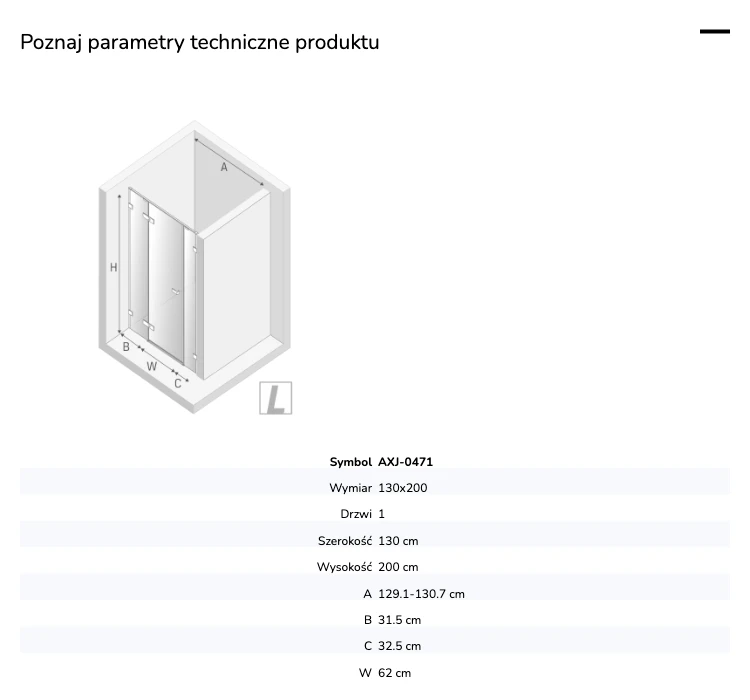
Task: Click the B 31.5 cm row
Action: click(x=375, y=620)
